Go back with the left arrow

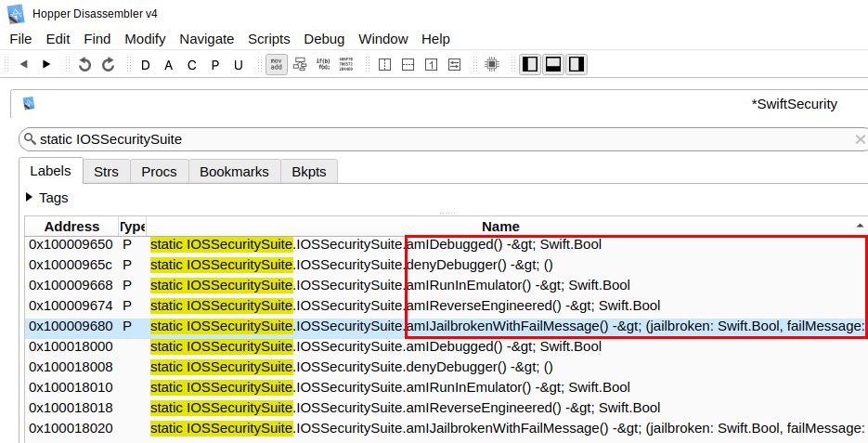[24, 64]
